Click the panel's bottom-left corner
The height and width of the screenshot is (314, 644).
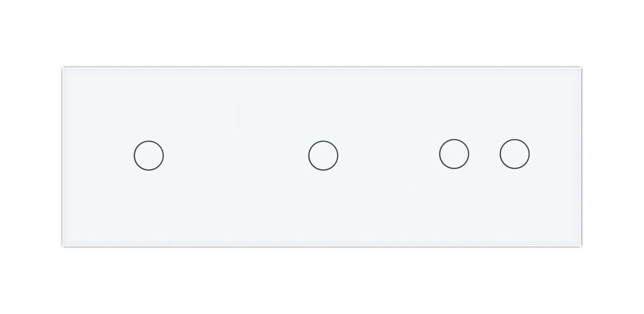coord(64,244)
